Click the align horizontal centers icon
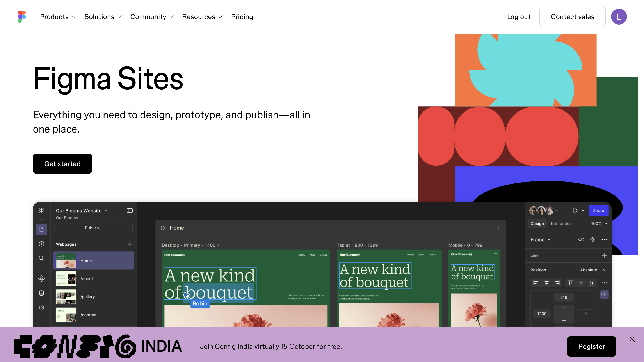 (x=546, y=283)
